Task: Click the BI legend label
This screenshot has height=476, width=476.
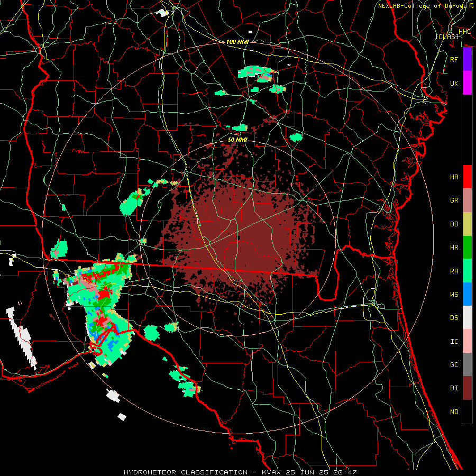Action: 454,388
